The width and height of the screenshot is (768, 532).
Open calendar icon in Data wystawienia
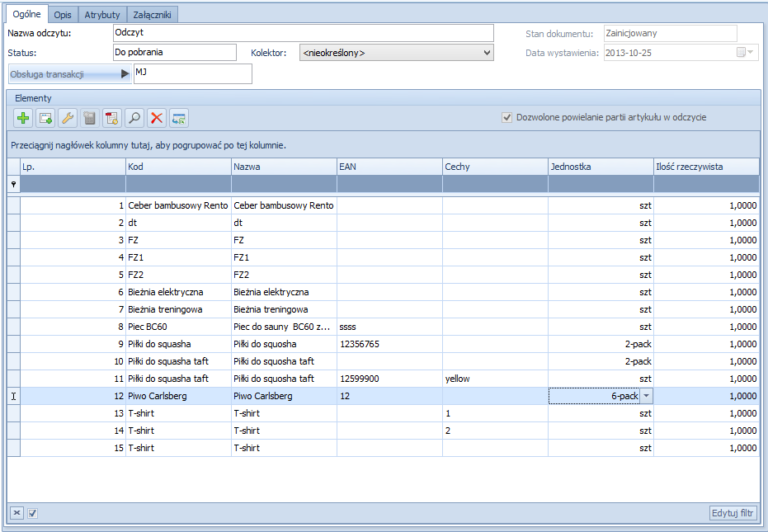[741, 53]
